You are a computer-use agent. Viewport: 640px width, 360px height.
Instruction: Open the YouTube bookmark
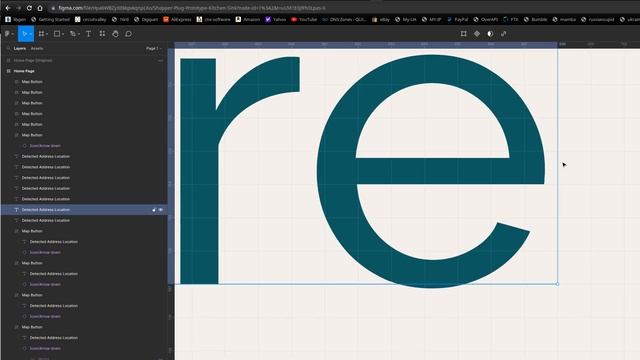click(x=304, y=19)
